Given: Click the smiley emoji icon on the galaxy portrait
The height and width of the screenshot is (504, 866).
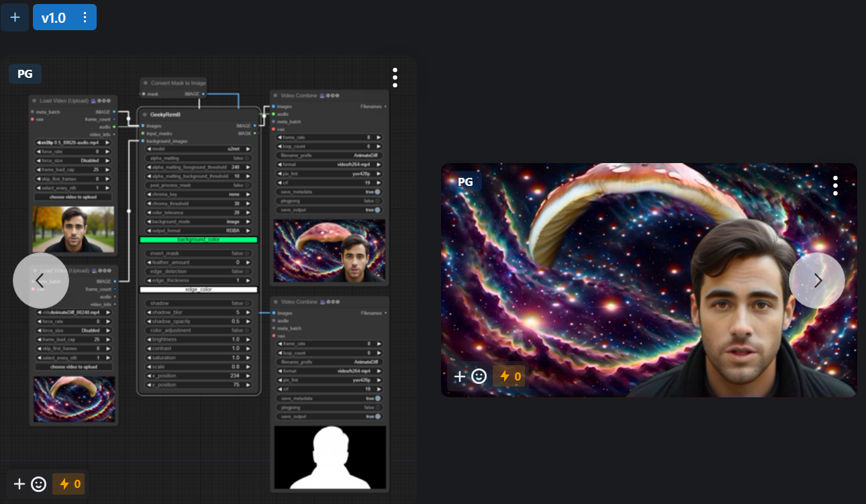Looking at the screenshot, I should pos(479,376).
